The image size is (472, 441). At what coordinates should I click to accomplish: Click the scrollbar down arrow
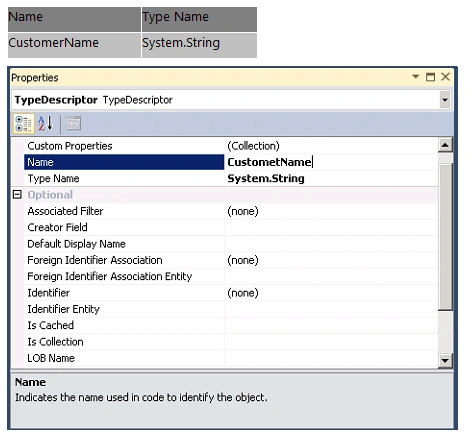(445, 360)
